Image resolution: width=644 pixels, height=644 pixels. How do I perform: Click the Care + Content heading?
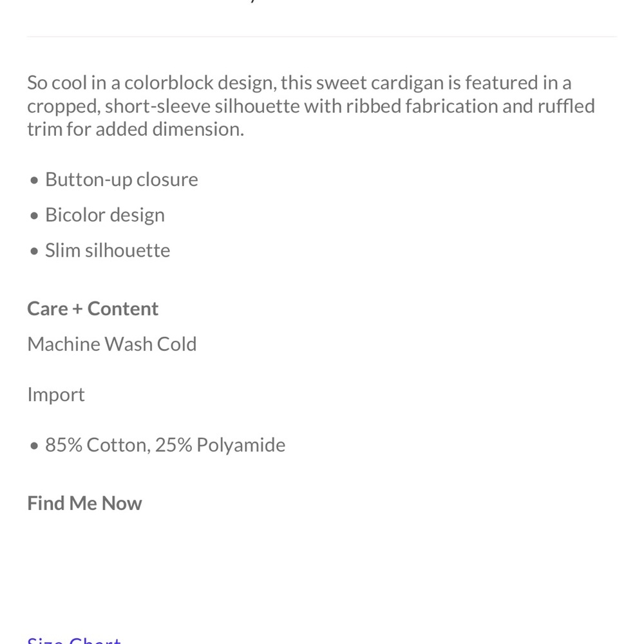pyautogui.click(x=93, y=308)
